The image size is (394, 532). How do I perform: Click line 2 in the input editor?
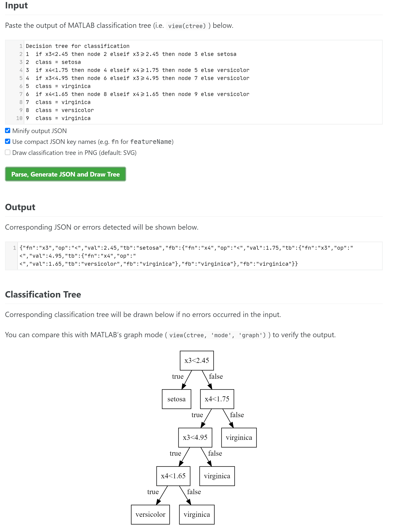(131, 54)
